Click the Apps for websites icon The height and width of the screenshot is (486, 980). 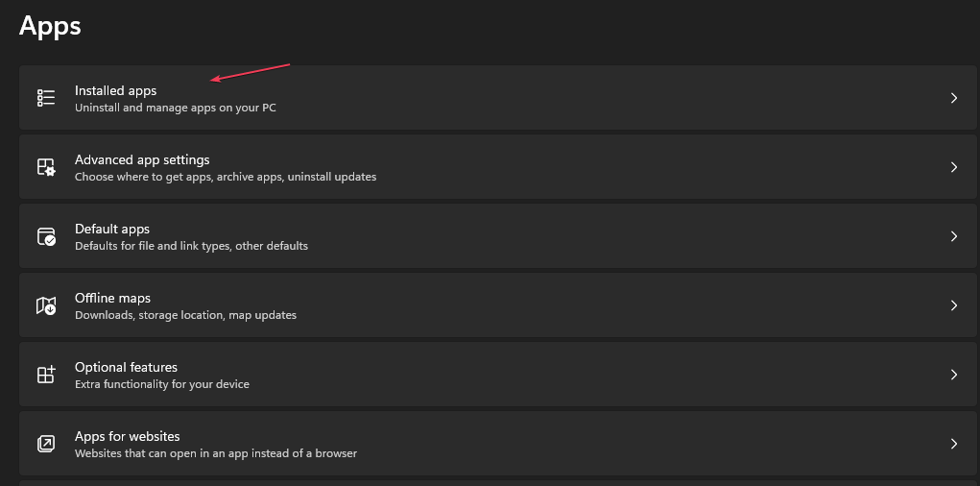click(x=46, y=444)
